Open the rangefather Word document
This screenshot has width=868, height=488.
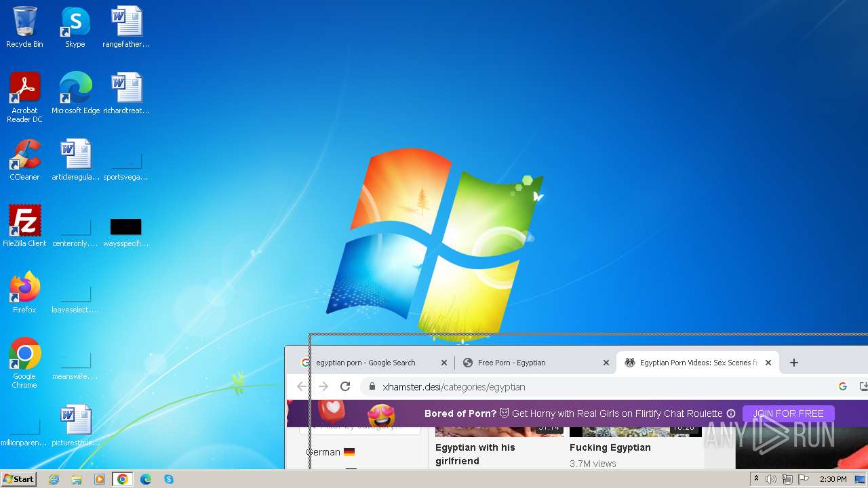[126, 27]
